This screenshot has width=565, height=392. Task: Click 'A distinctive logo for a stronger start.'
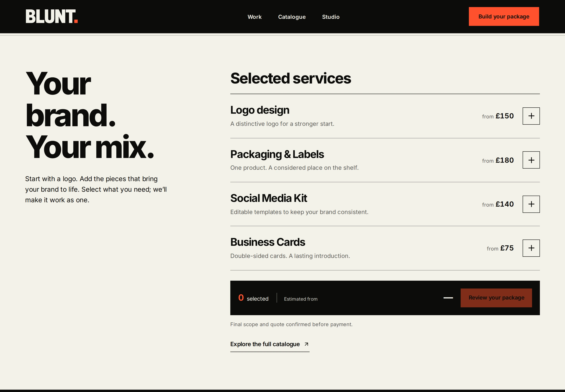[x=282, y=124]
